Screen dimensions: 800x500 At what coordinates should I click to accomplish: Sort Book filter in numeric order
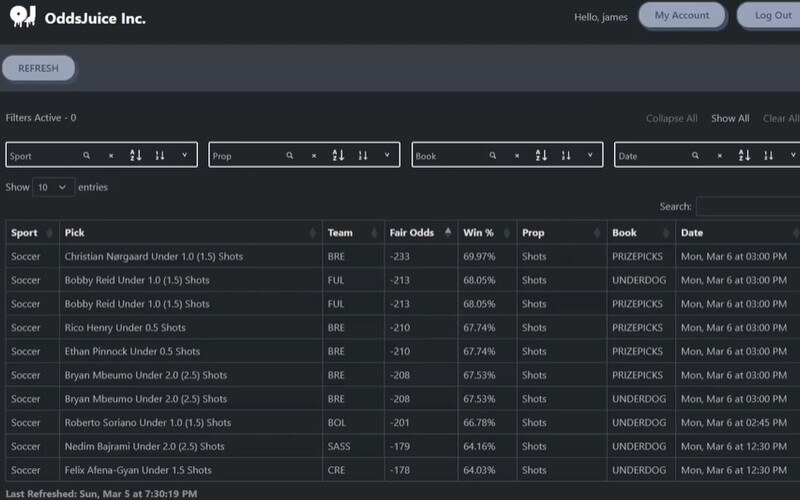(566, 155)
